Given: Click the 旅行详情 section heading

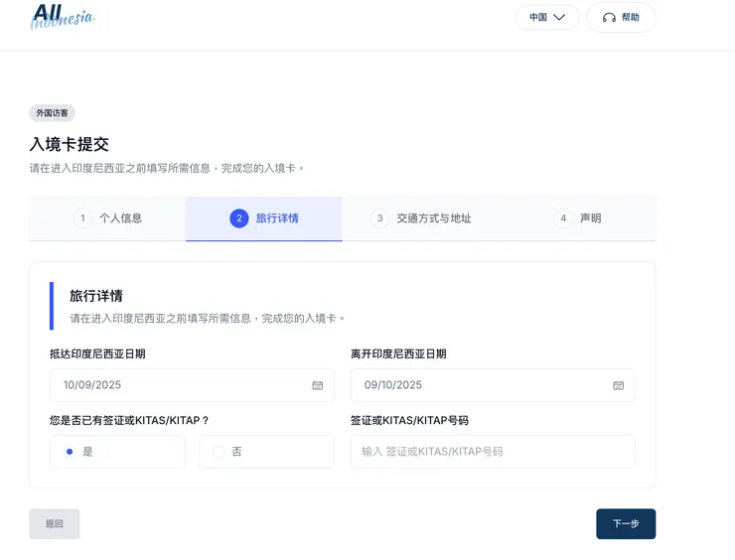Looking at the screenshot, I should point(96,296).
